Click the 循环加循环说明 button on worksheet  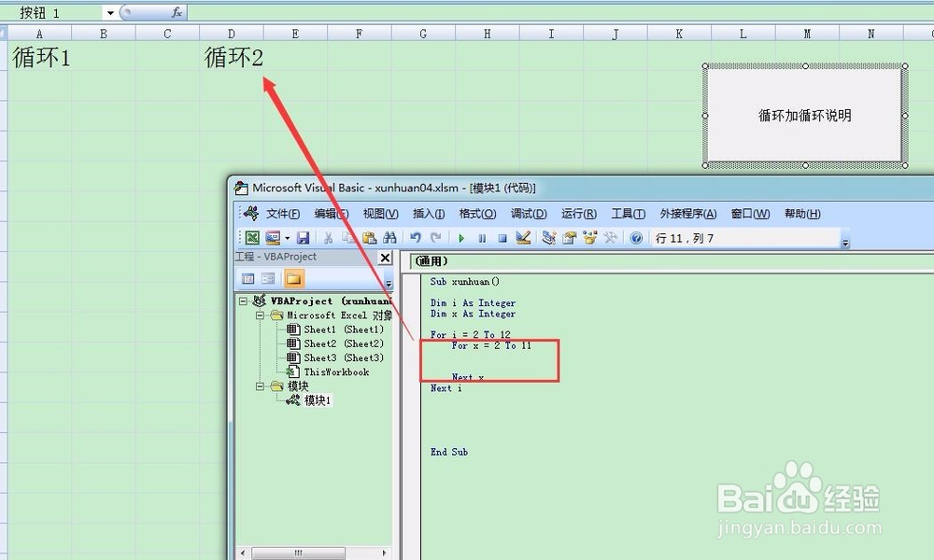tap(803, 115)
